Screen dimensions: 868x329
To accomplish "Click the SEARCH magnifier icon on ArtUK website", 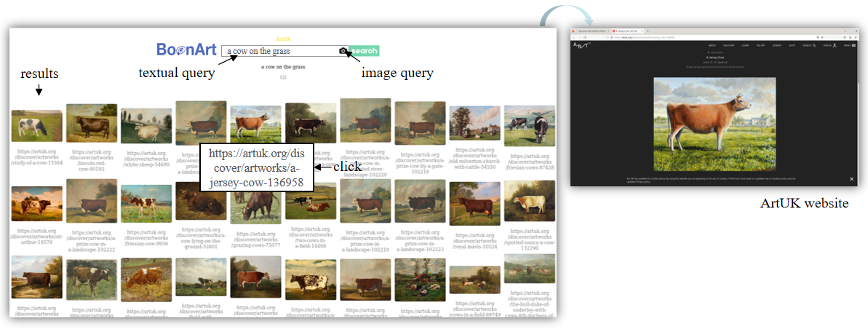I will 814,45.
